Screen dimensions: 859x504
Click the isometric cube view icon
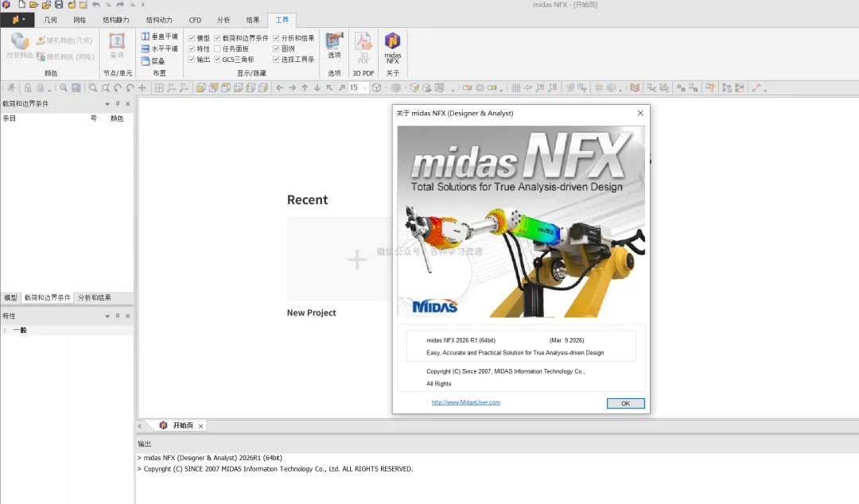click(x=376, y=87)
